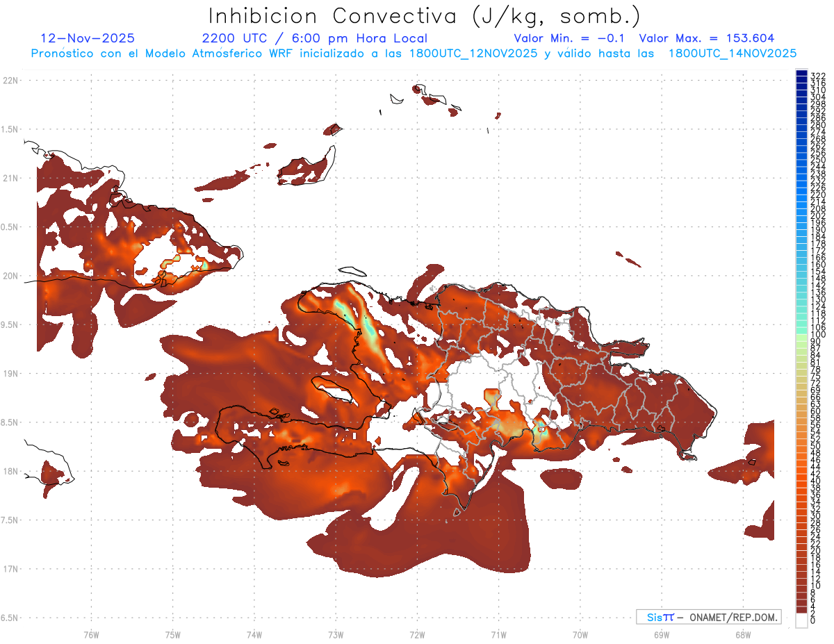This screenshot has width=834, height=644.
Task: Click the '19N' latitude label
Action: (10, 374)
